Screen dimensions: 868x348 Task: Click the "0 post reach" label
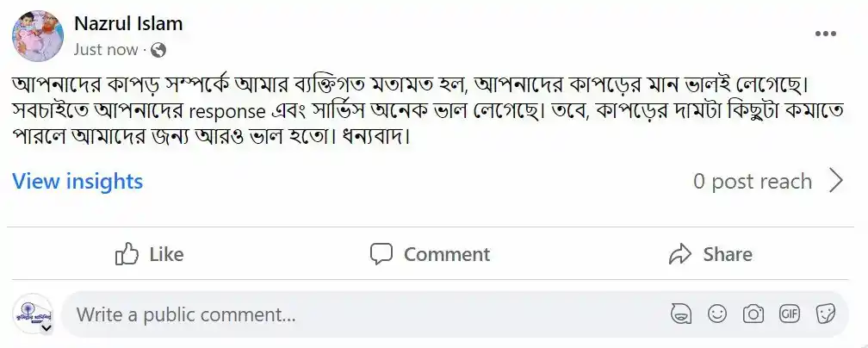coord(752,182)
